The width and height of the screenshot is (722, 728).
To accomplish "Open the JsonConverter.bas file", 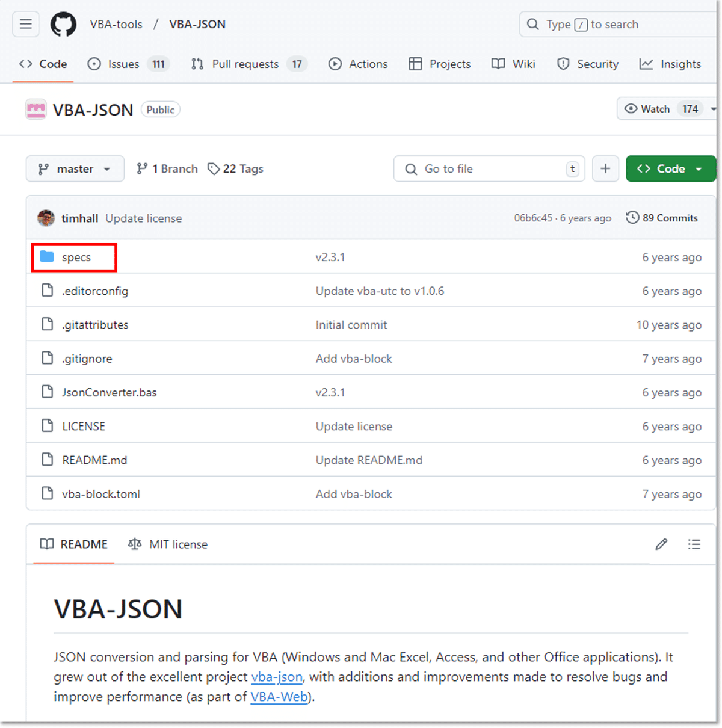I will click(110, 392).
